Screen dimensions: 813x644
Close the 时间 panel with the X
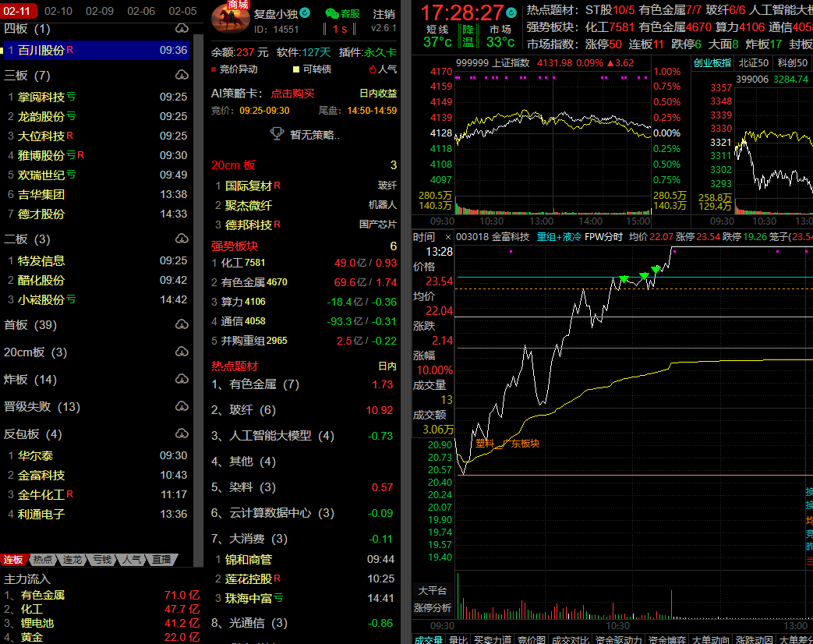pyautogui.click(x=447, y=237)
